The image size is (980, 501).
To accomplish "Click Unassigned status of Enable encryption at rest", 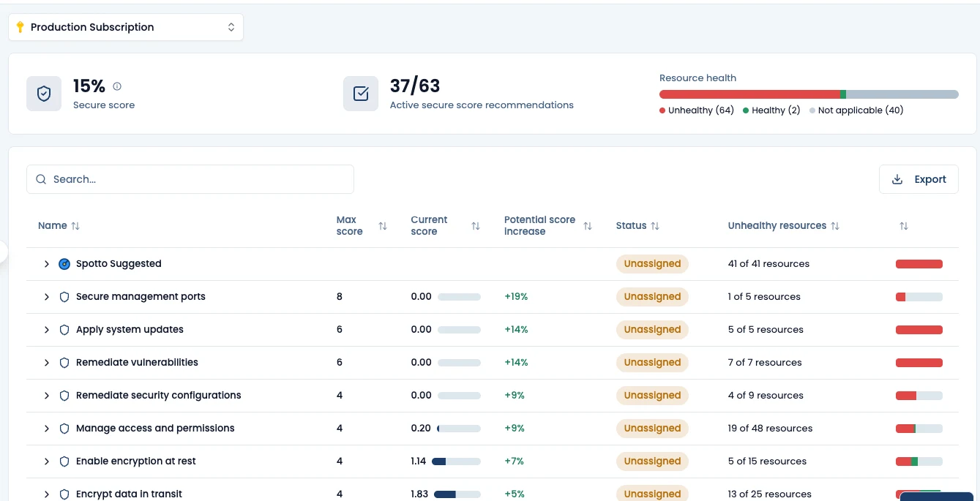I will click(x=652, y=462).
